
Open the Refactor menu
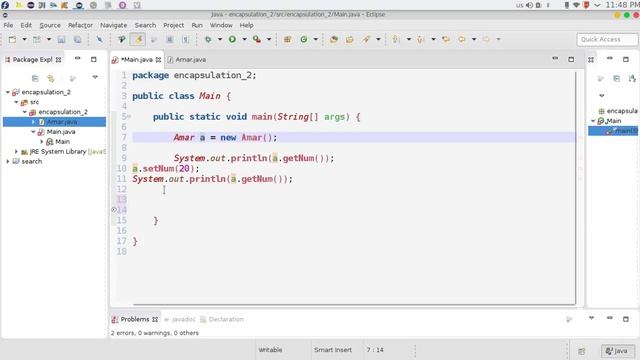coord(80,25)
